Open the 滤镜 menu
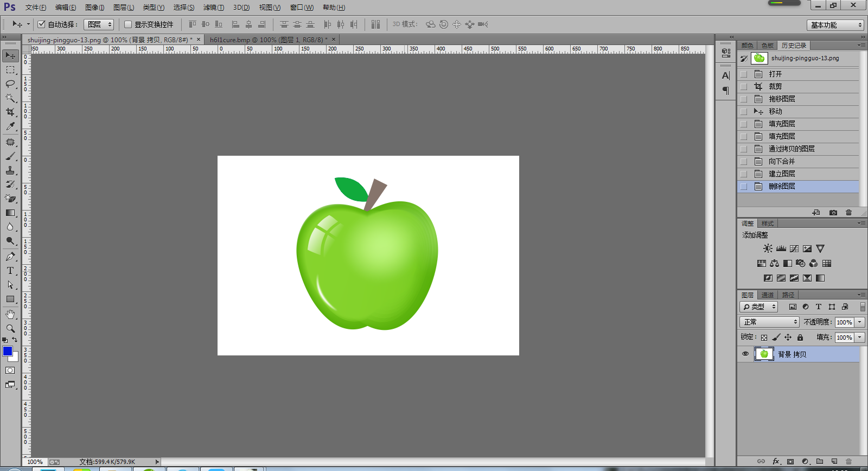 (x=214, y=8)
